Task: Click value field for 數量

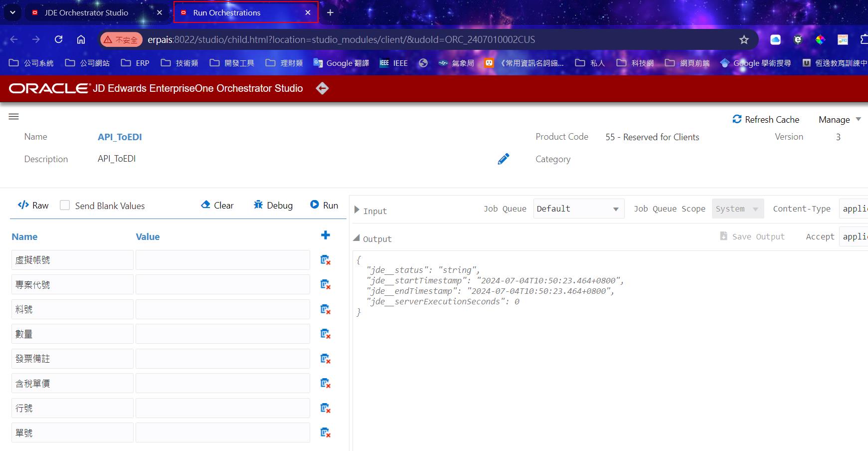Action: (222, 334)
